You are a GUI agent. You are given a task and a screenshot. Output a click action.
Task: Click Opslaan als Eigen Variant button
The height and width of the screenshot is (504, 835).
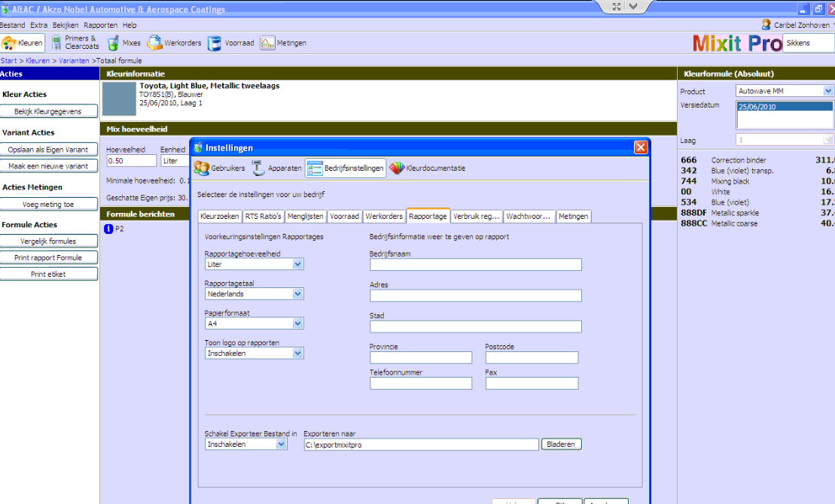pos(48,150)
